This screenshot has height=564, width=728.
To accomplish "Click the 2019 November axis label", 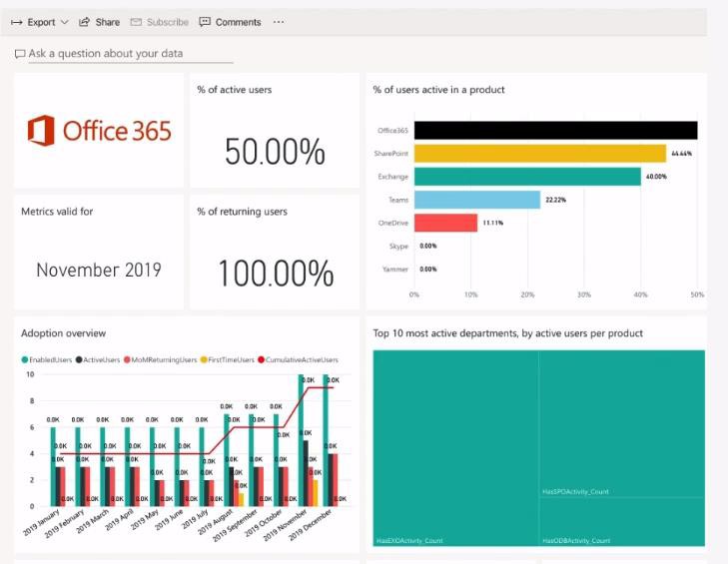I will click(286, 525).
